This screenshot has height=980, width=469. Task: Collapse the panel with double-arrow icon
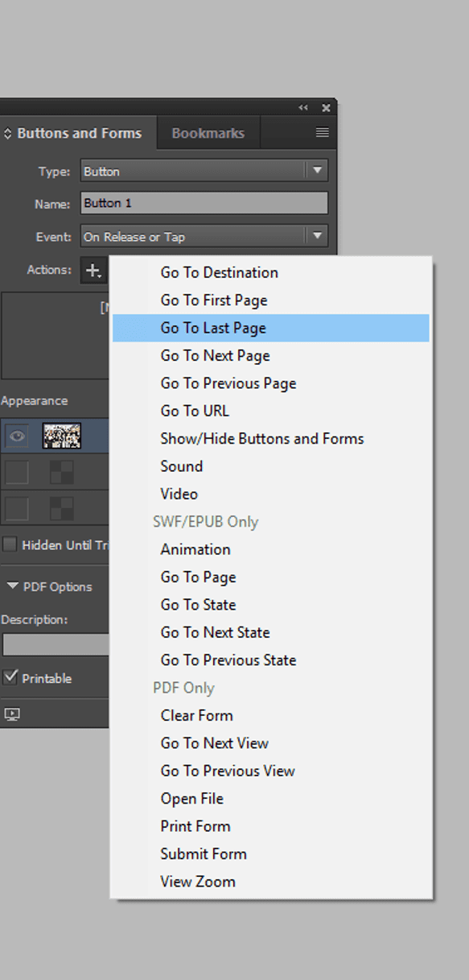(x=303, y=108)
